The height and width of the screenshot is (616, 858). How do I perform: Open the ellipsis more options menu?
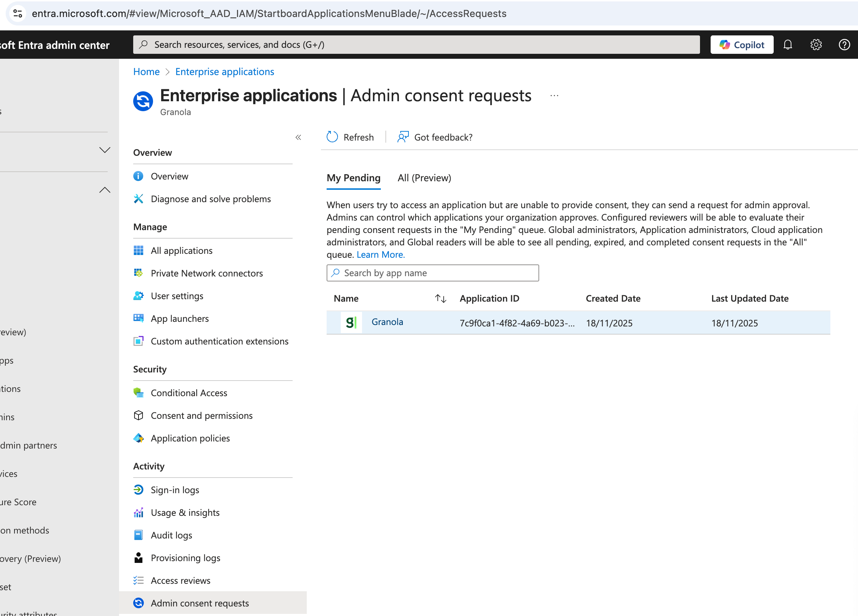point(554,96)
